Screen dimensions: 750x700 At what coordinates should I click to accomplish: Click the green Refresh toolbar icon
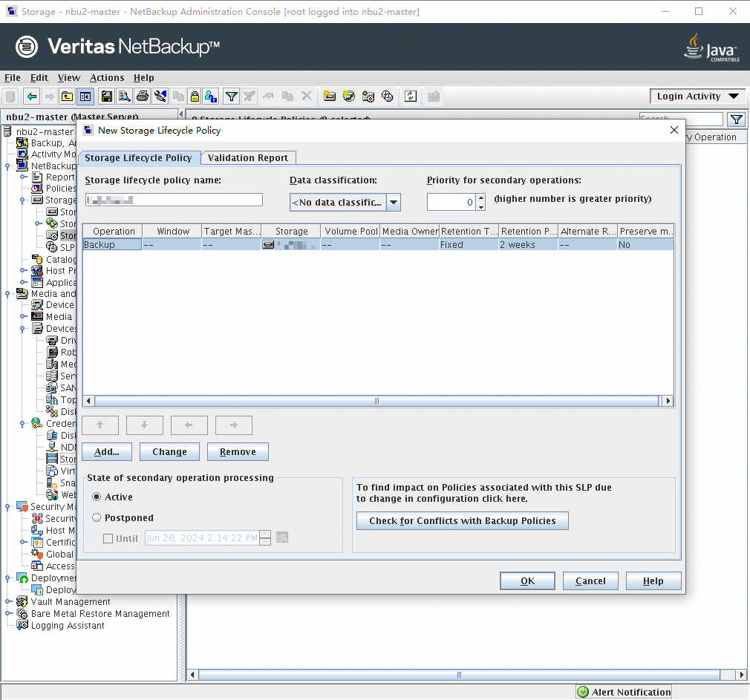(410, 97)
